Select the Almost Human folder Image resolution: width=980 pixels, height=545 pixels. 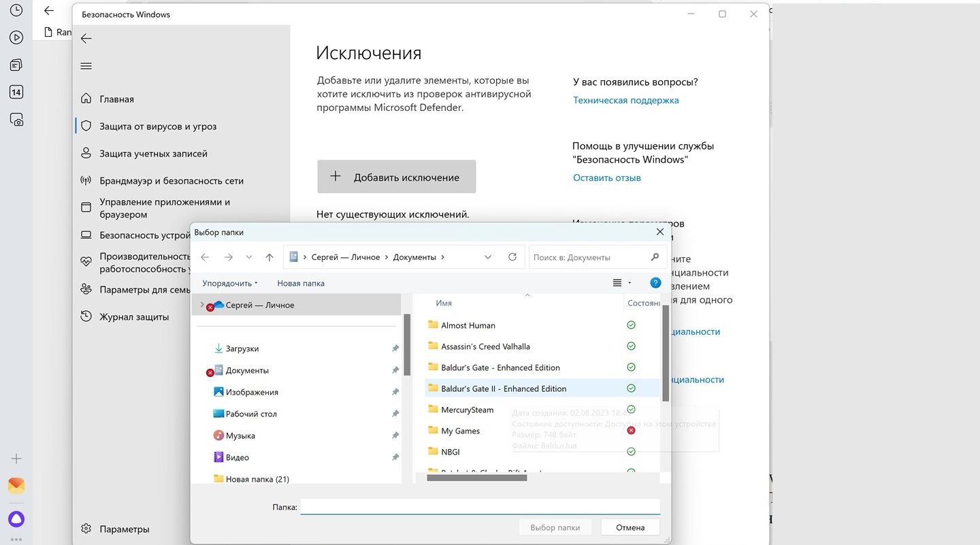pyautogui.click(x=468, y=325)
